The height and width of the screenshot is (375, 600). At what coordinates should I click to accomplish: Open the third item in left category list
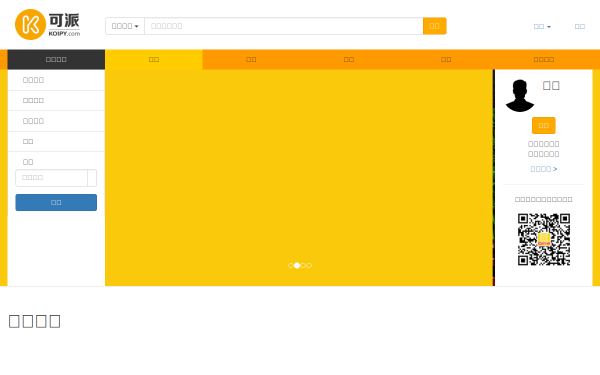click(56, 121)
